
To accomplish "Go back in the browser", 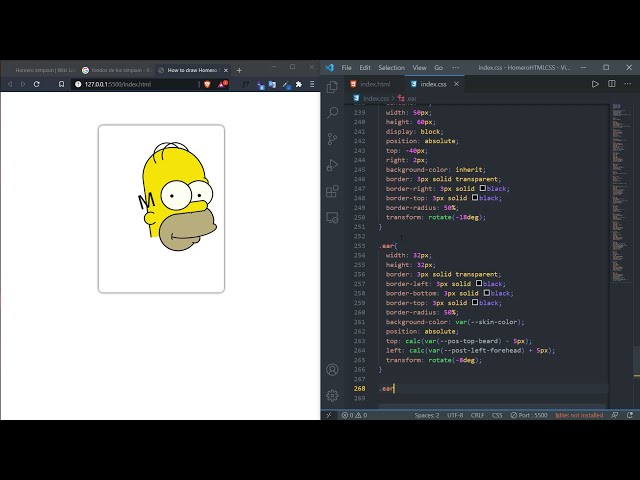I will 10,84.
